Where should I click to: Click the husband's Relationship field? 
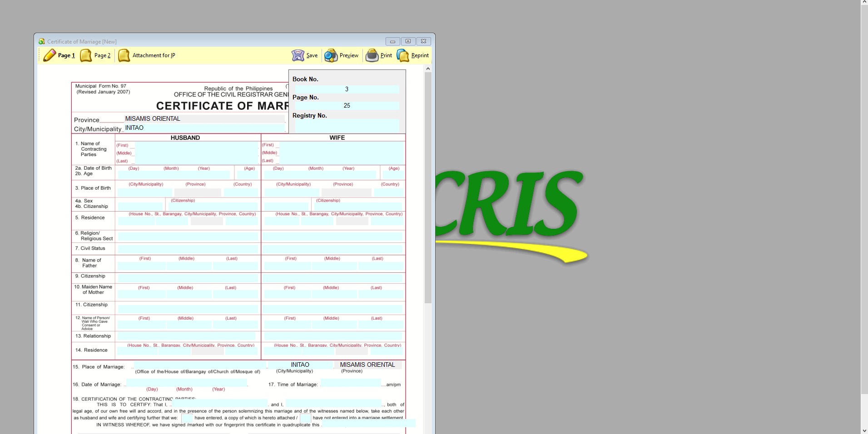pyautogui.click(x=186, y=336)
